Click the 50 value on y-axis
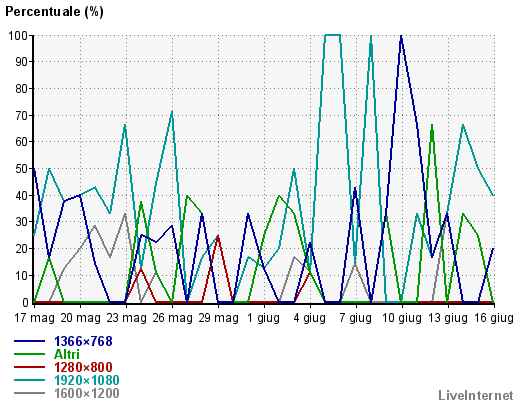Screen dimensions: 520x405 click(x=22, y=169)
